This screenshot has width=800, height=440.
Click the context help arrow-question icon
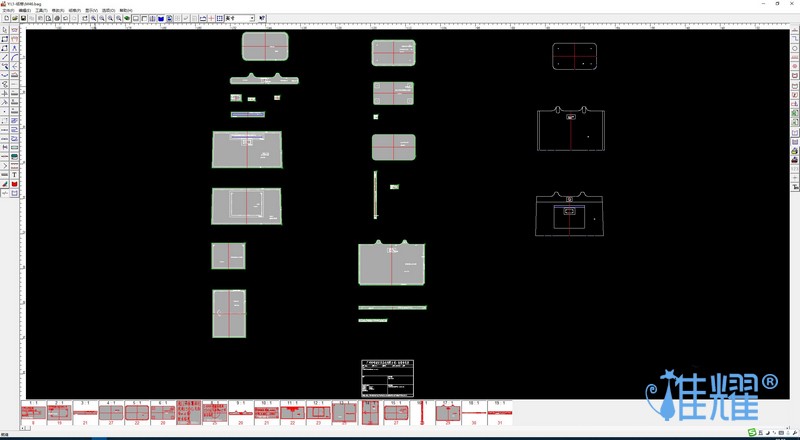(x=262, y=18)
